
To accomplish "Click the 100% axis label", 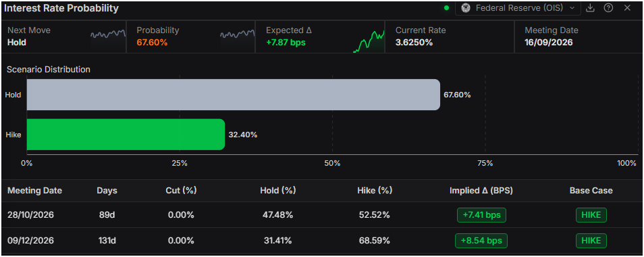I will (x=626, y=163).
